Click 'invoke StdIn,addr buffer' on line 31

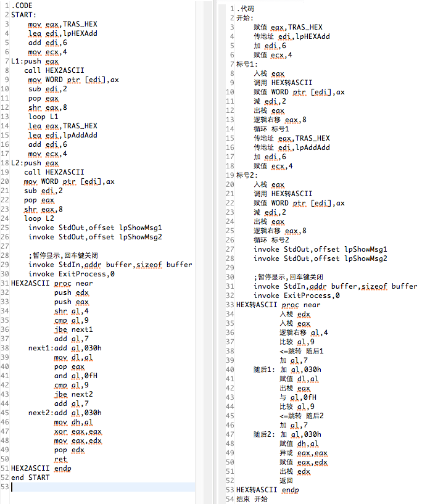pos(336,286)
